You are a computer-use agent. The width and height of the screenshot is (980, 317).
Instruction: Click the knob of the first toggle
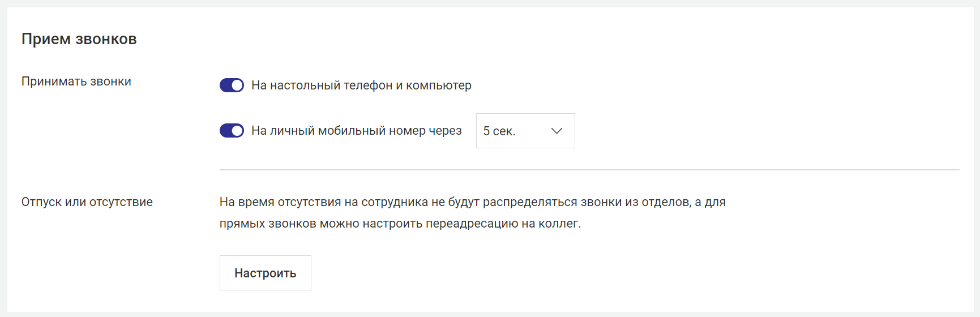(238, 85)
